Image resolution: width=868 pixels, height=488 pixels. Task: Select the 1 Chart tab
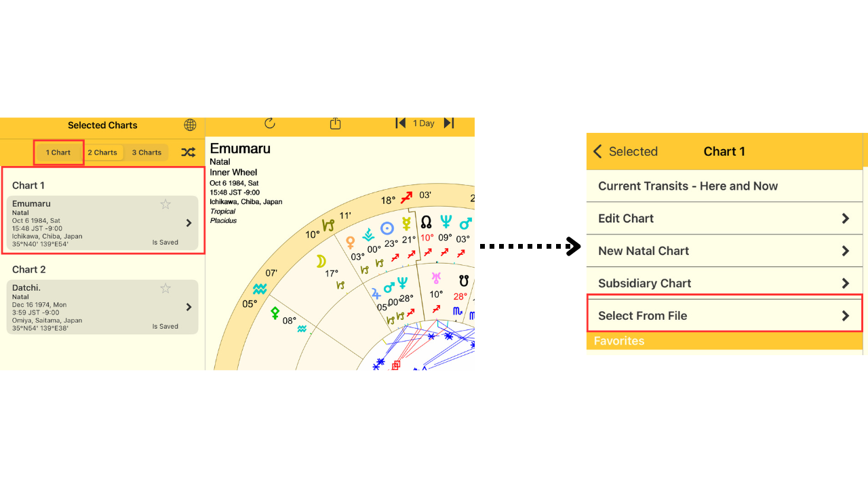[x=58, y=152]
